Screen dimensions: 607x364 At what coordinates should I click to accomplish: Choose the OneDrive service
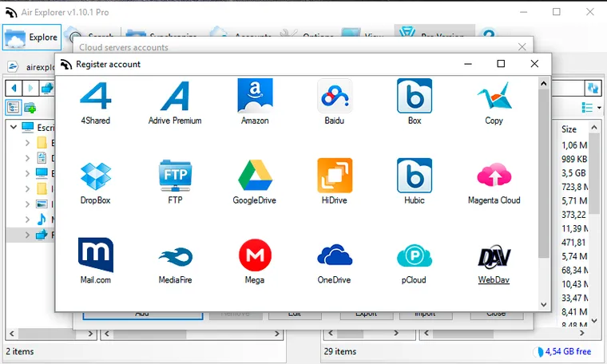tap(335, 262)
